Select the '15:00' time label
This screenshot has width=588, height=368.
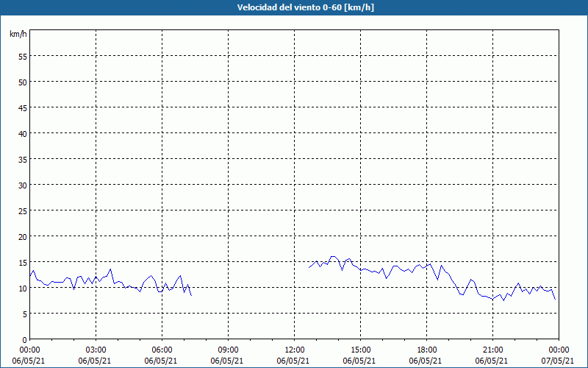click(360, 350)
